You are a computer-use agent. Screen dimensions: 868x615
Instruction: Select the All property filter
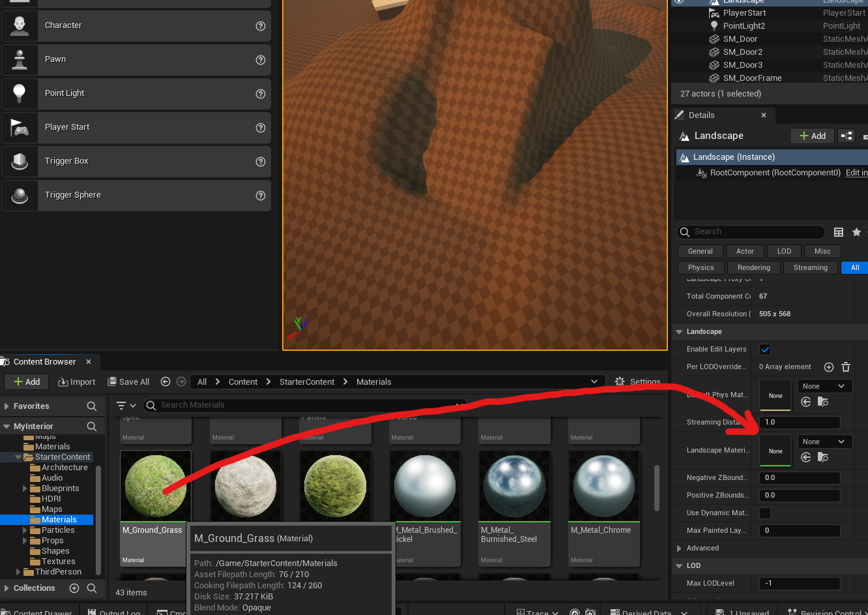[855, 267]
